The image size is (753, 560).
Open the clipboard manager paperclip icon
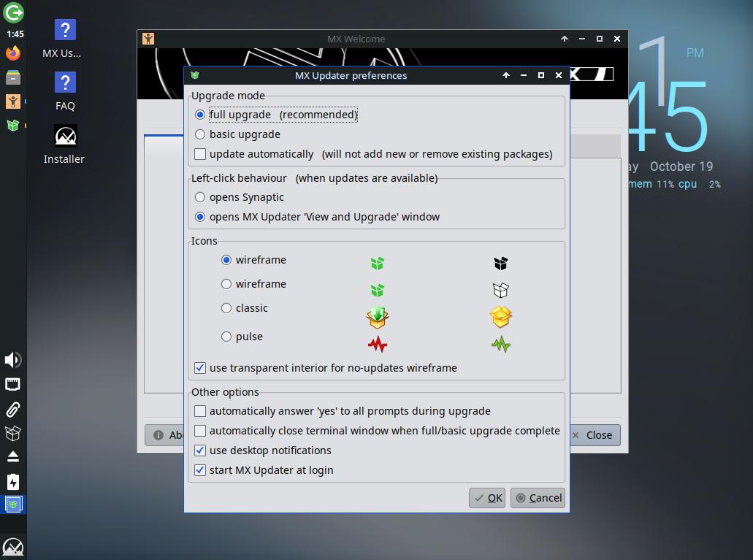click(x=13, y=409)
